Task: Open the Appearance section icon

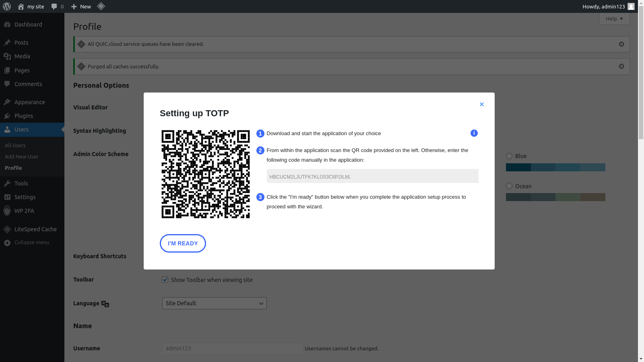Action: 7,102
